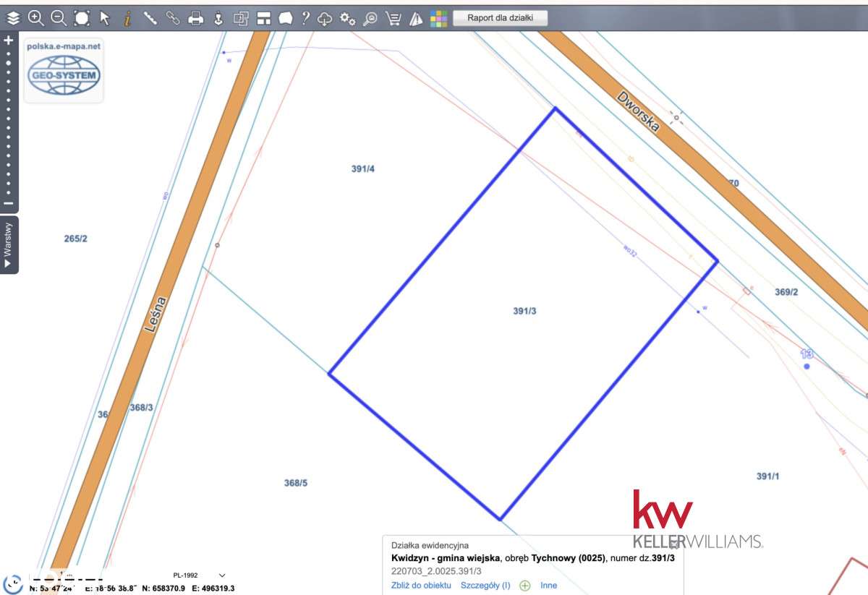Click parcel label 368/5

pos(296,483)
